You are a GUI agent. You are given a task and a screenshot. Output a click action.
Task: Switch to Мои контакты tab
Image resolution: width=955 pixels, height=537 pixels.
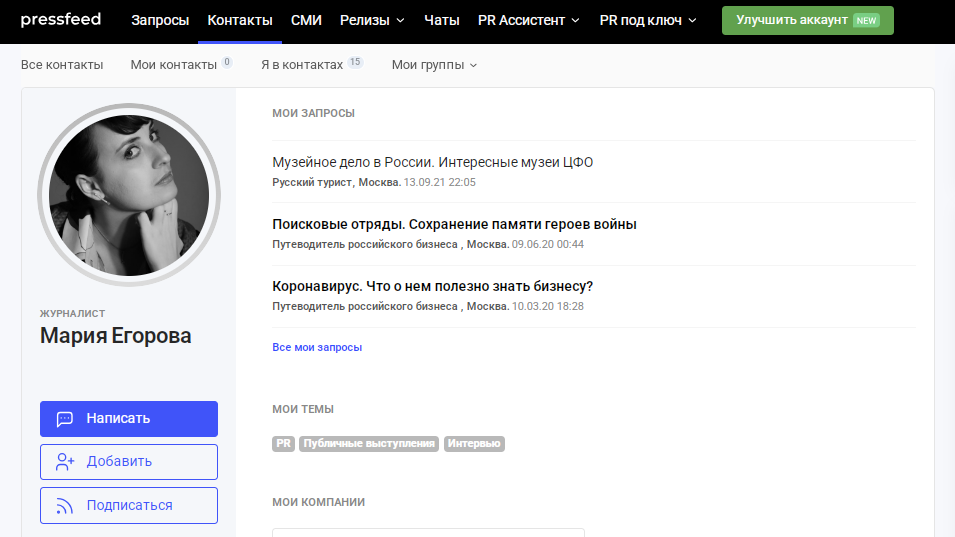coord(181,65)
